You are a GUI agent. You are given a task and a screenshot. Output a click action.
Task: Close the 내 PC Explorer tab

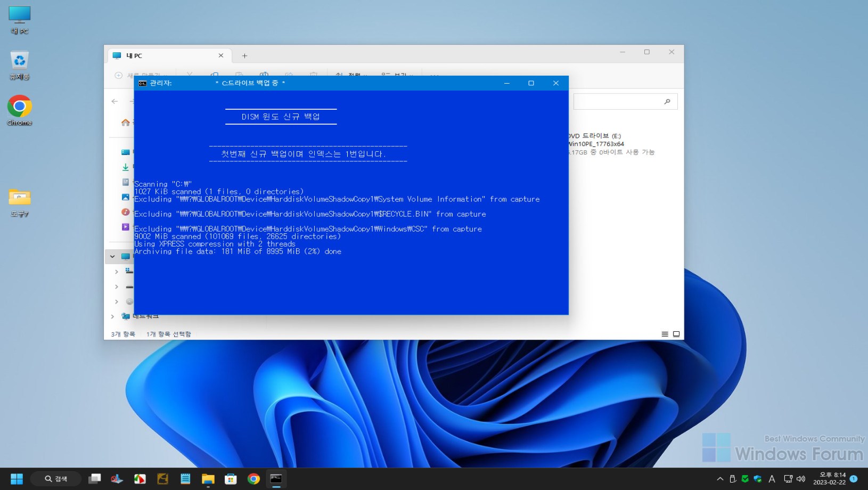pos(221,55)
